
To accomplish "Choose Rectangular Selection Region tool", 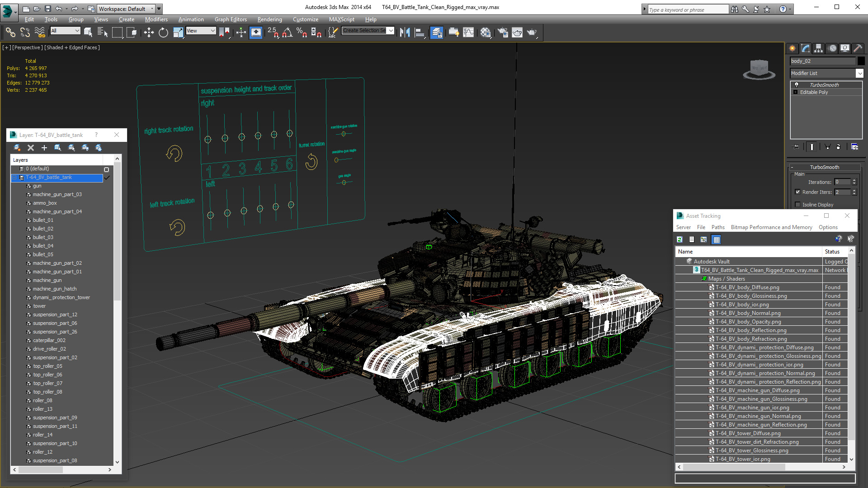I will click(x=117, y=32).
